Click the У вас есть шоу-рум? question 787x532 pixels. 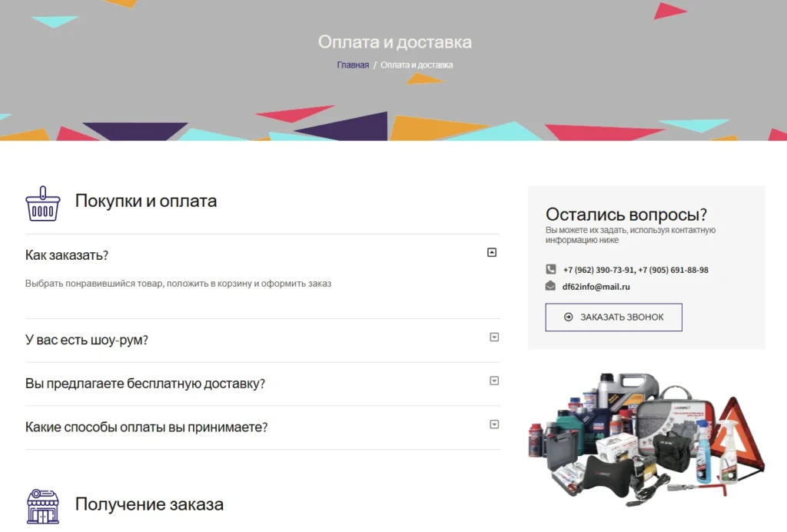(x=86, y=340)
